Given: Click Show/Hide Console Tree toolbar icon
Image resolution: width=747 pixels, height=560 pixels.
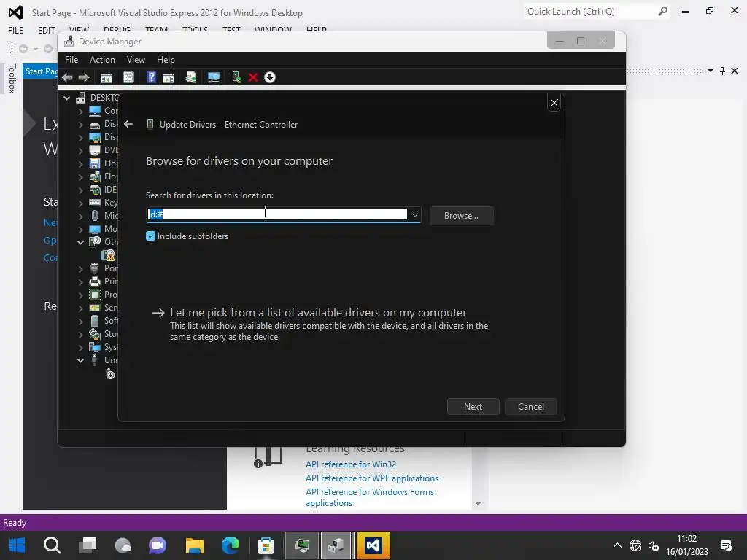Looking at the screenshot, I should coord(107,77).
